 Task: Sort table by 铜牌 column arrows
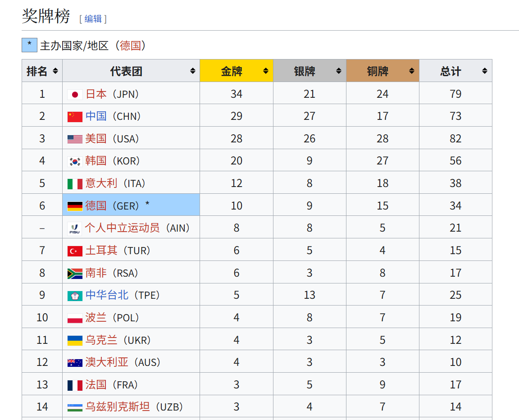[x=411, y=71]
